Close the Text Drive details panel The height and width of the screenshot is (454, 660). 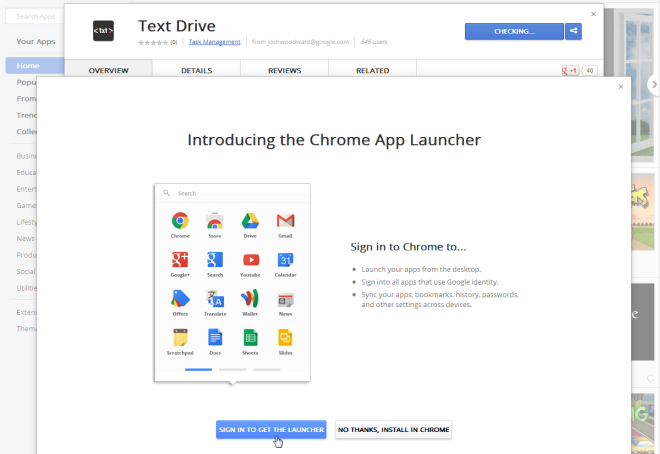tap(593, 14)
